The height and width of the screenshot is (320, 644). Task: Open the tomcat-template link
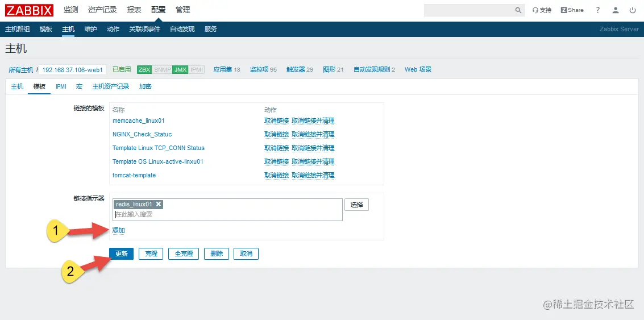pyautogui.click(x=134, y=175)
